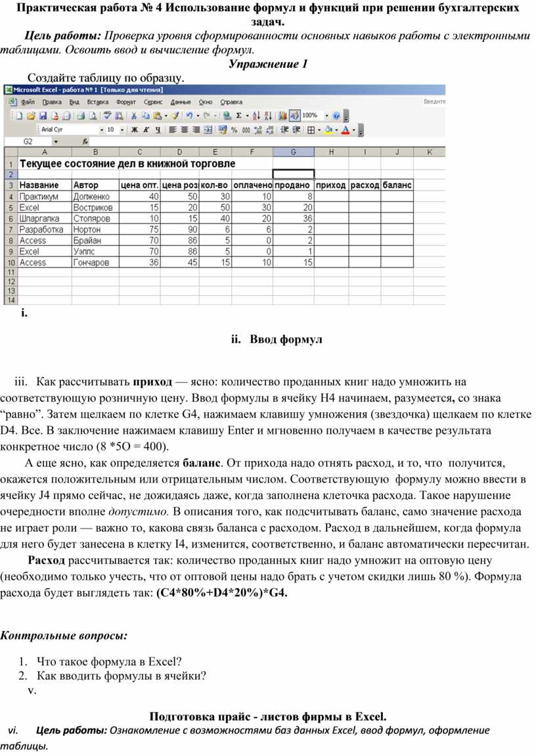Viewport: 536px width, 756px height.
Task: Open the 100% zoom dropdown
Action: [x=325, y=116]
